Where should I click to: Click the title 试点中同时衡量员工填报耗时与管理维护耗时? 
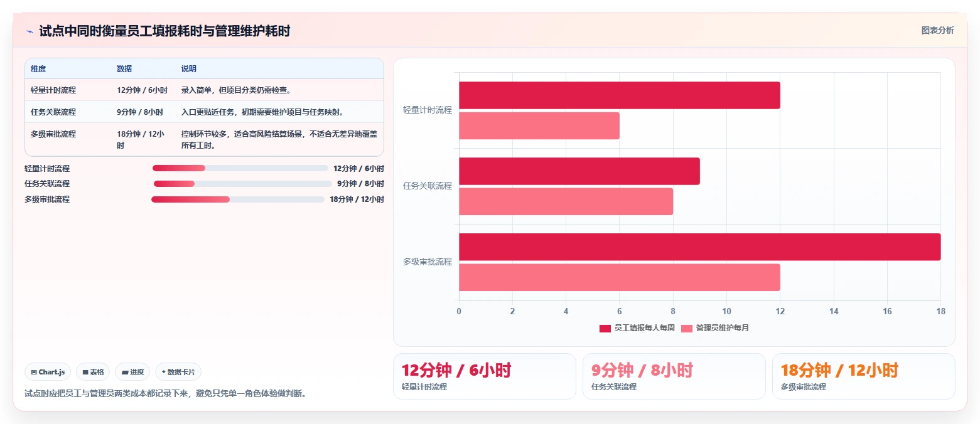[164, 31]
